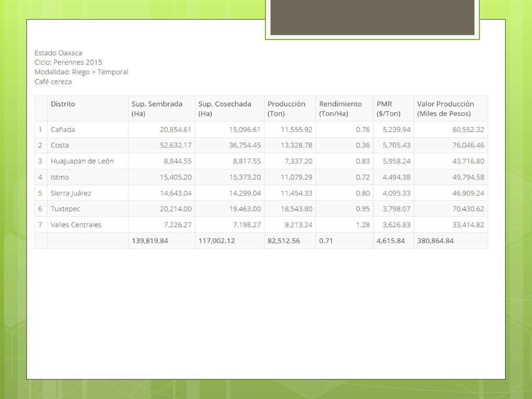Select the grey-brown title placeholder box
The image size is (532, 399).
[x=372, y=17]
